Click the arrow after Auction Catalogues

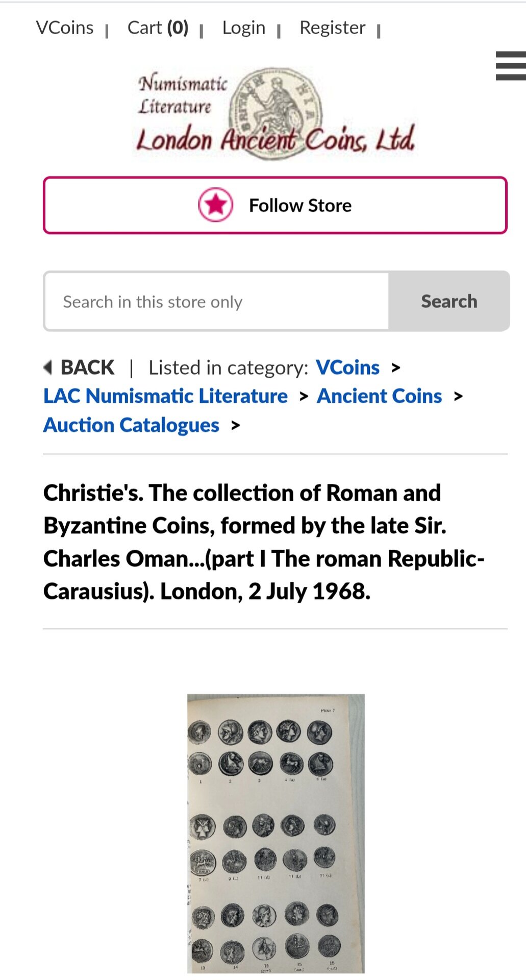point(235,425)
